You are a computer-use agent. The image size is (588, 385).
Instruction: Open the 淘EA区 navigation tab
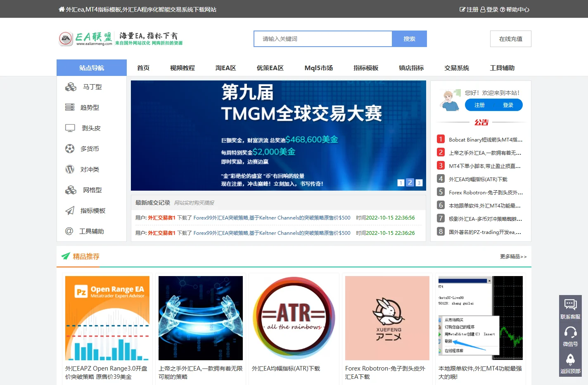(225, 68)
